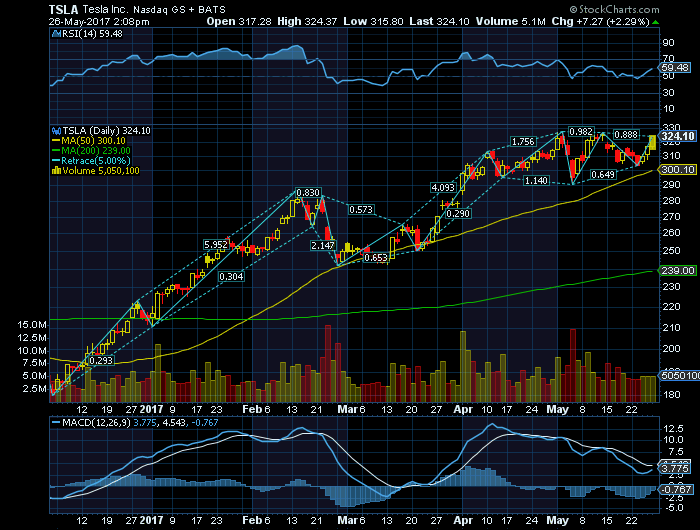The height and width of the screenshot is (530, 700).
Task: Click the TSLA ticker symbol in header
Action: (x=63, y=9)
